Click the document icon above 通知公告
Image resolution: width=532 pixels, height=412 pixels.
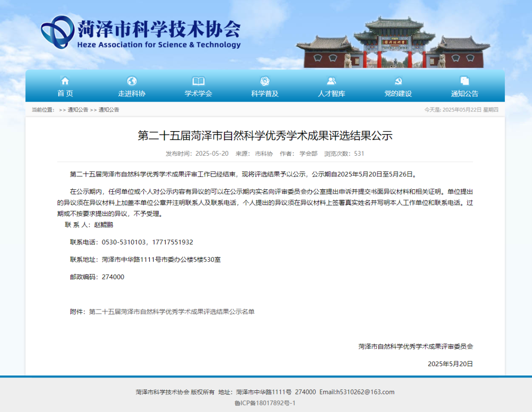(x=465, y=80)
